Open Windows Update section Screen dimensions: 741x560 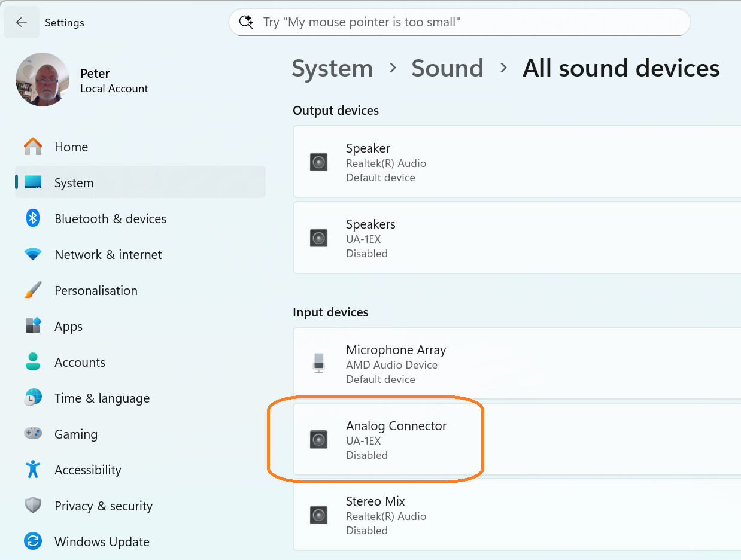click(x=102, y=542)
